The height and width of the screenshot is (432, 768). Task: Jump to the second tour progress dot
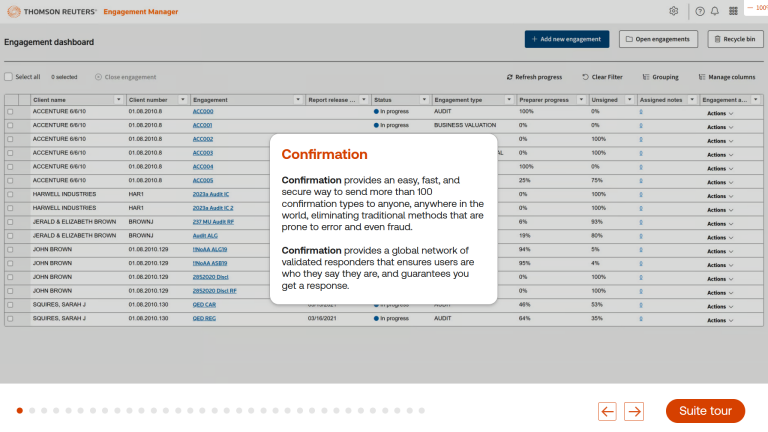click(32, 411)
